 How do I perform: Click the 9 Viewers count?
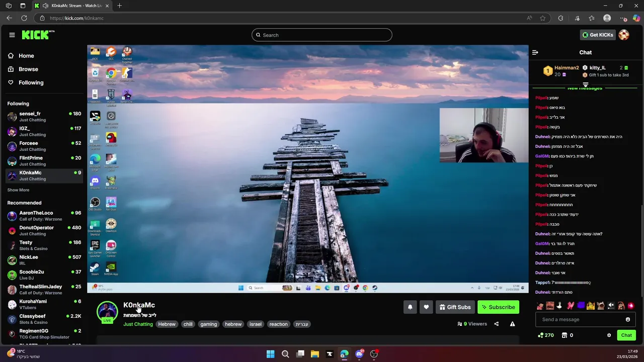click(472, 324)
